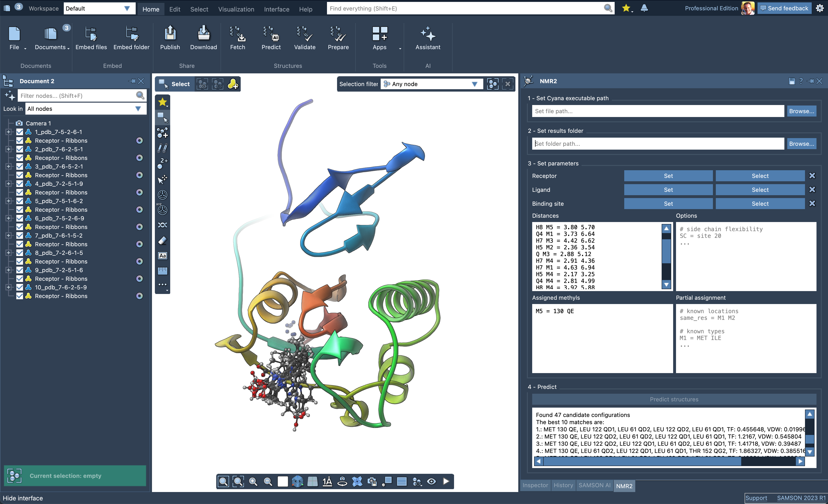Select the eraser tool in viewport toolbar

pos(162,240)
